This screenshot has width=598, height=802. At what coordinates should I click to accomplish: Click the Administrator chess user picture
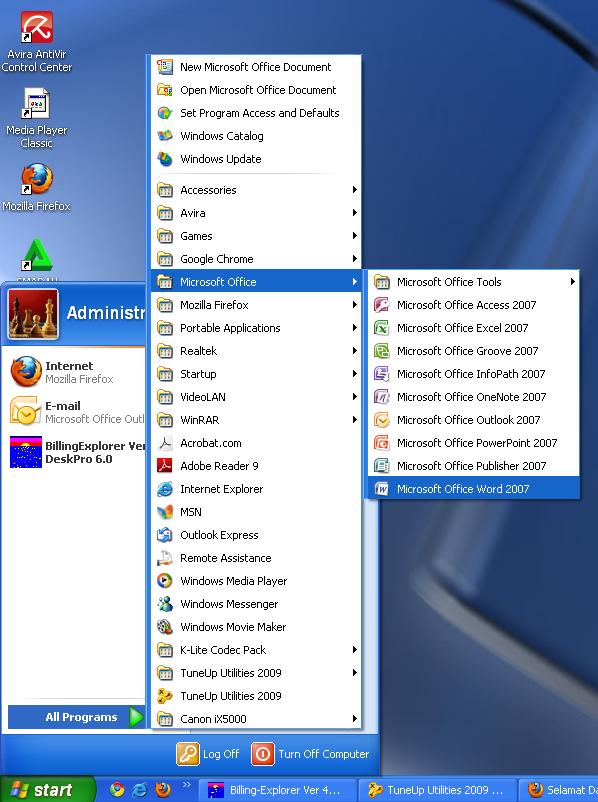(33, 314)
